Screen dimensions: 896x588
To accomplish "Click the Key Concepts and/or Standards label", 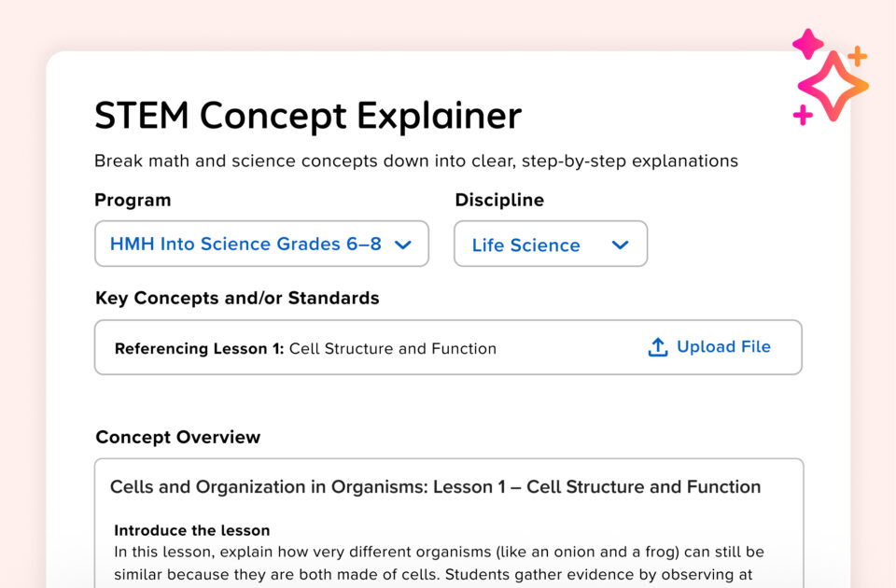I will coord(236,298).
